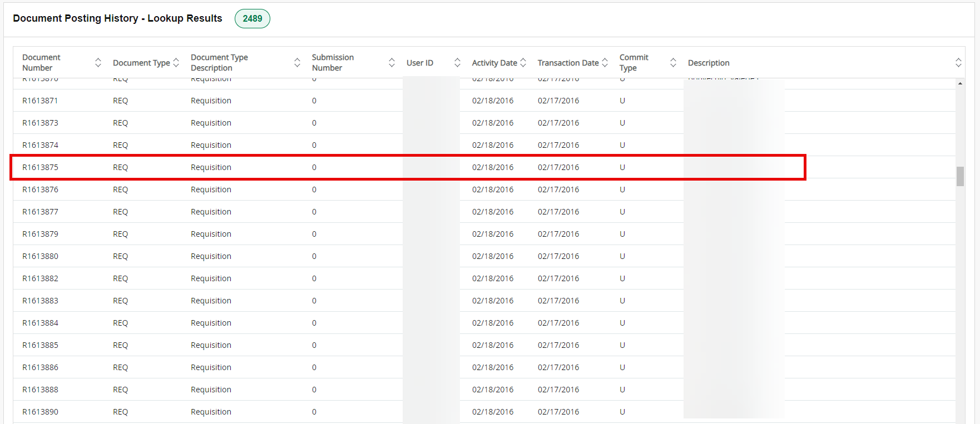Click the 2489 results count badge
Screen dimensions: 980x424
coord(252,18)
